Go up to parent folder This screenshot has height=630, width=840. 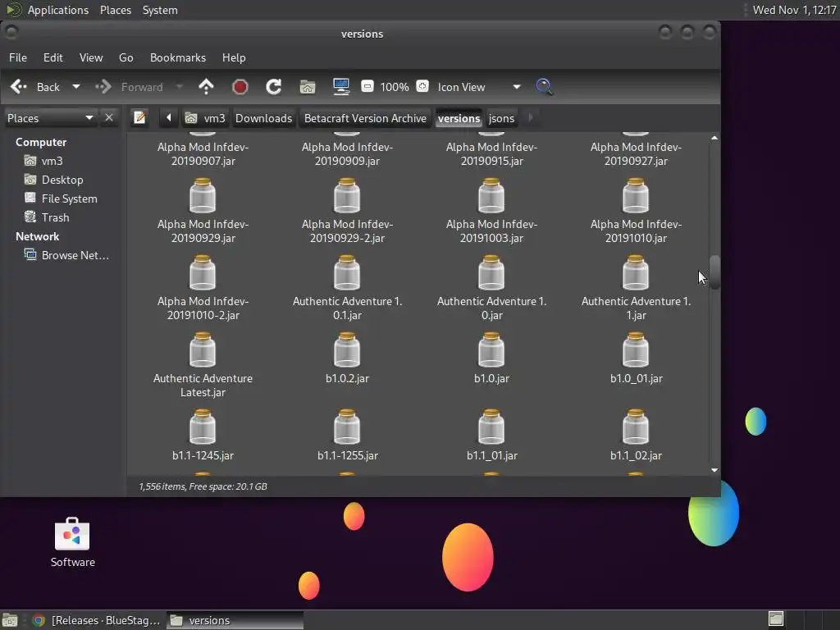coord(206,87)
